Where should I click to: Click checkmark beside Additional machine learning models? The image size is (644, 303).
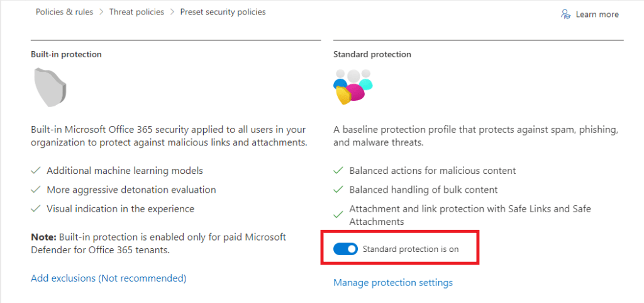36,171
